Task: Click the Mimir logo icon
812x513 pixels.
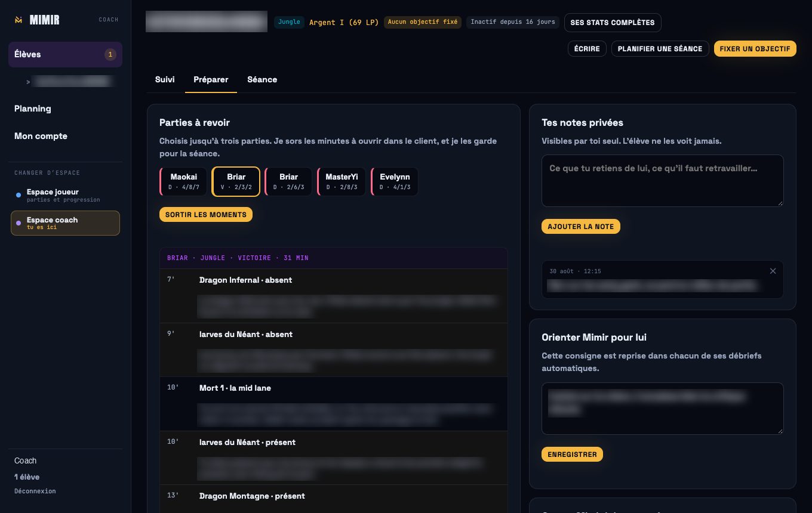Action: (19, 20)
